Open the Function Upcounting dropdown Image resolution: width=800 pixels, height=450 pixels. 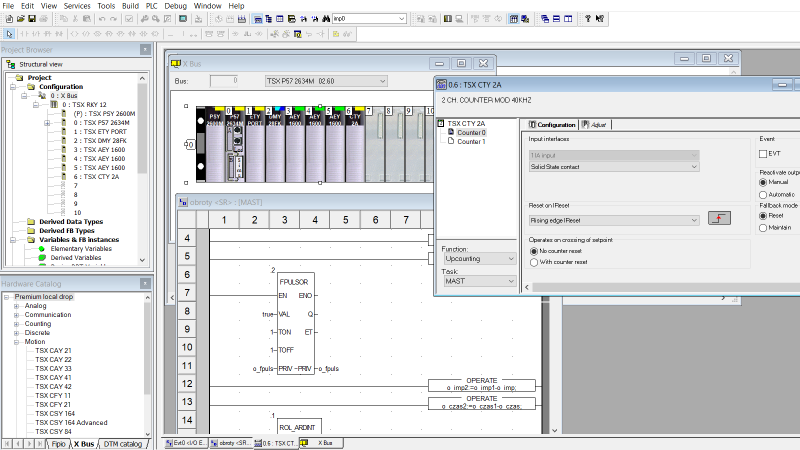pyautogui.click(x=480, y=259)
